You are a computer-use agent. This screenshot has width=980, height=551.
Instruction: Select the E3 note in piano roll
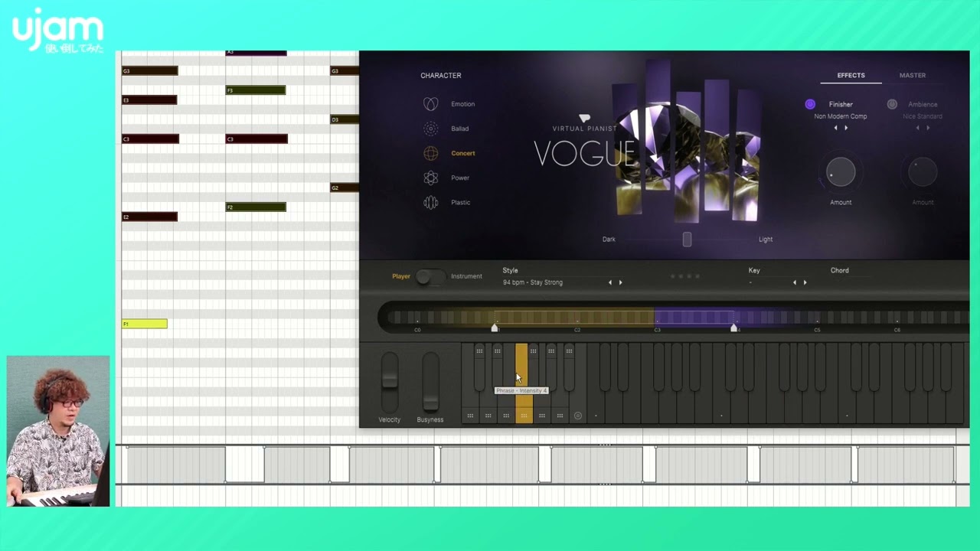click(149, 99)
